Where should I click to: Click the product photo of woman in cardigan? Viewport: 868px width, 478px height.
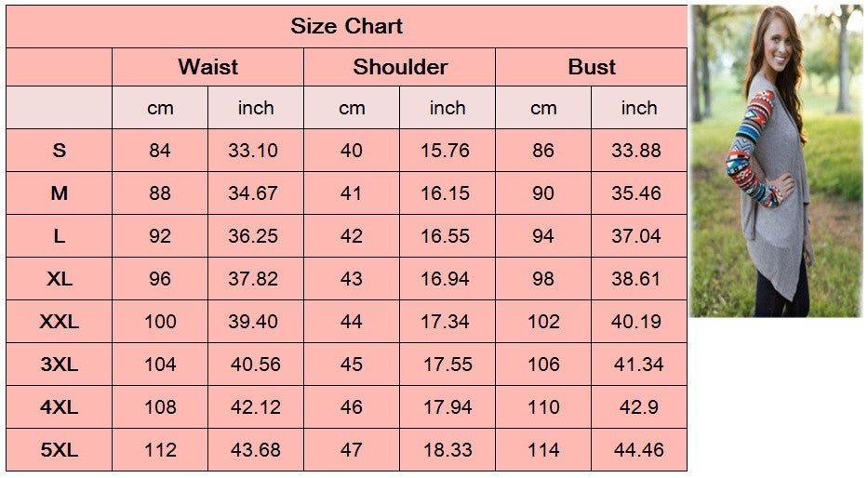776,161
